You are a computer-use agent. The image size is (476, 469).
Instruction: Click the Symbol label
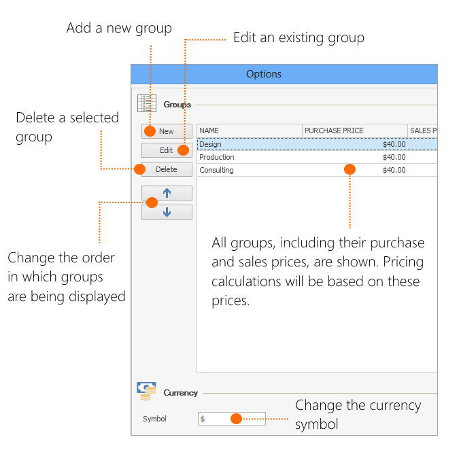154,419
